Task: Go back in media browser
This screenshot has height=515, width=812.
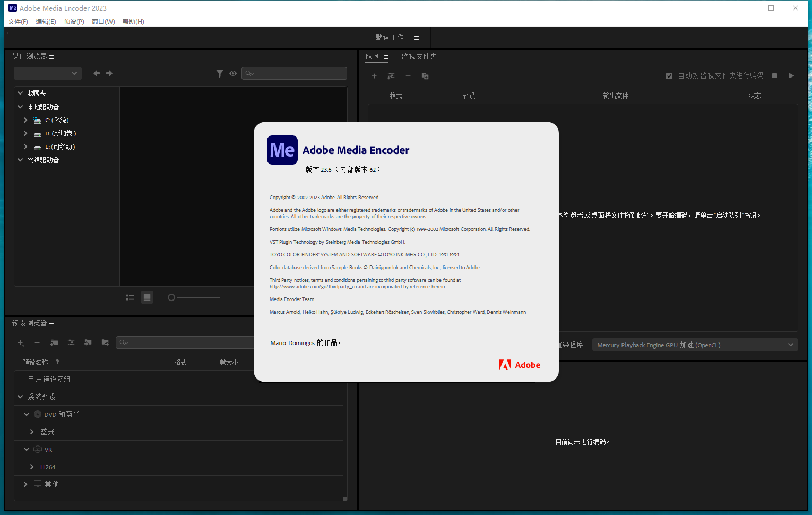Action: [x=97, y=73]
